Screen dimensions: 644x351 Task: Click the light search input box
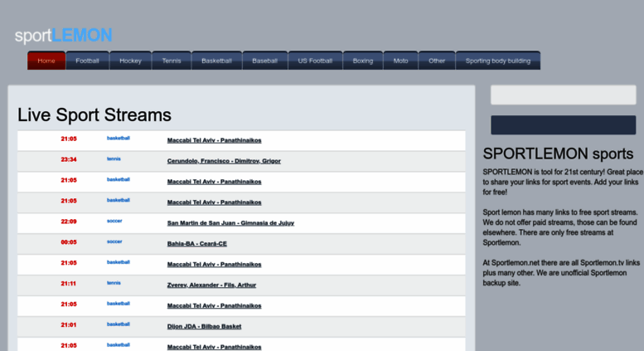(x=563, y=95)
